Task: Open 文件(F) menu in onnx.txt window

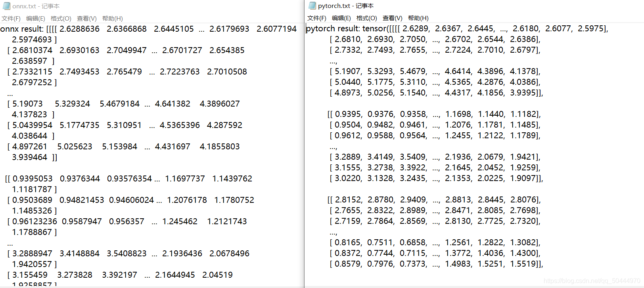Action: (11, 19)
